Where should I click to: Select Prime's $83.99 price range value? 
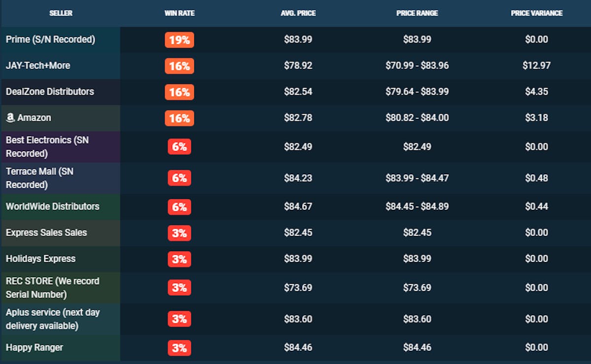pyautogui.click(x=417, y=39)
